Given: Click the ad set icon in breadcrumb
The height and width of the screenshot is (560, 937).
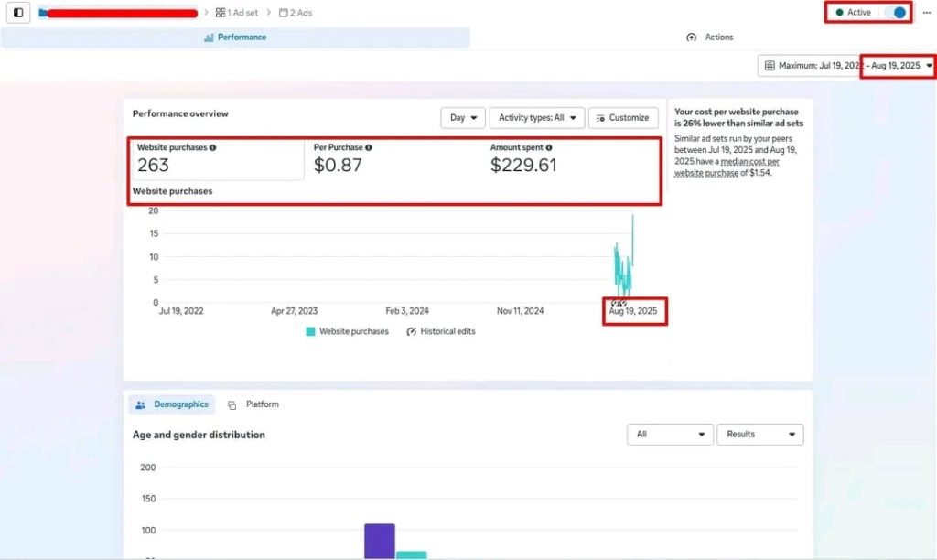Looking at the screenshot, I should [x=221, y=13].
